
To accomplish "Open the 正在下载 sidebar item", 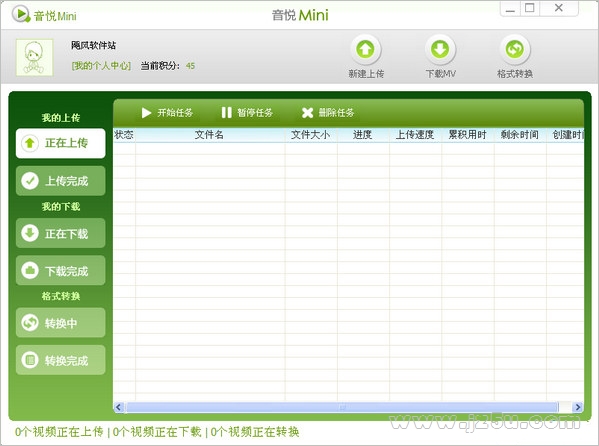I will point(60,233).
